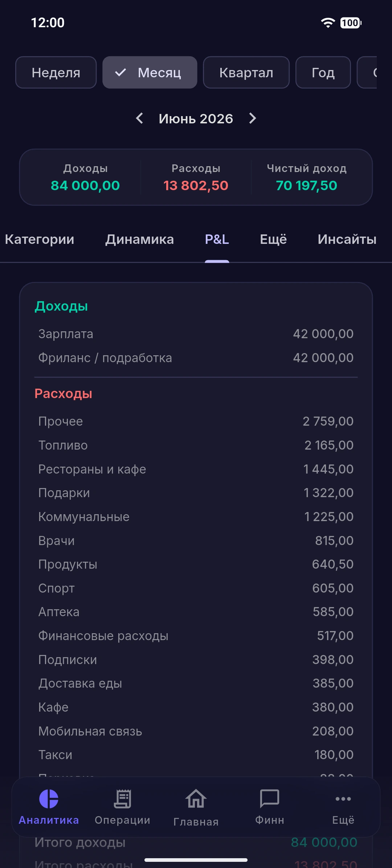392x868 pixels.
Task: Open the Аналитика pie chart icon
Action: (x=49, y=799)
